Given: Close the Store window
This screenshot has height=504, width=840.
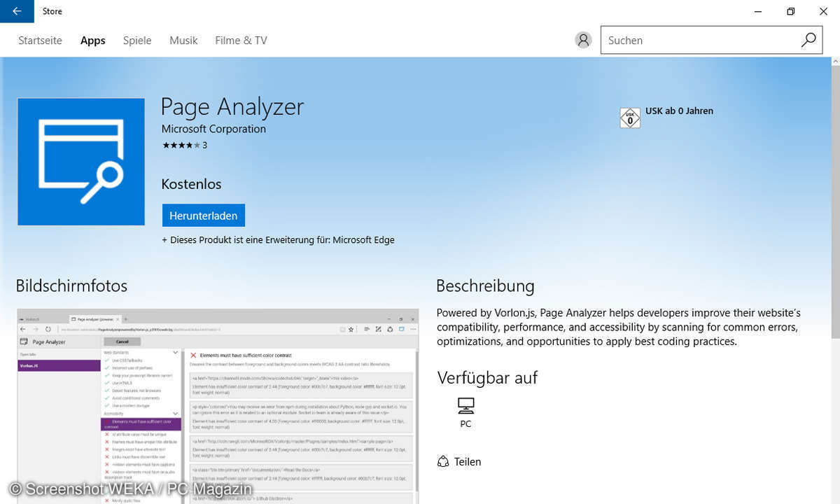Looking at the screenshot, I should [823, 11].
